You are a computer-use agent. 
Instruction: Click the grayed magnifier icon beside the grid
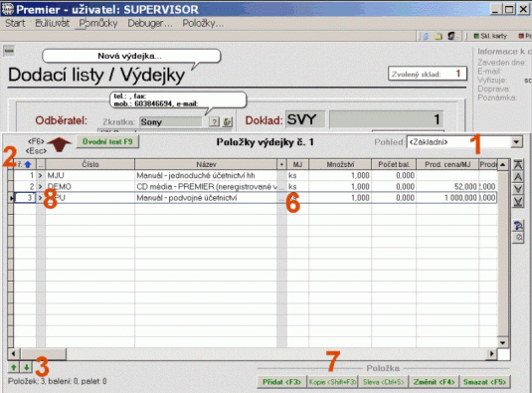pos(519,237)
